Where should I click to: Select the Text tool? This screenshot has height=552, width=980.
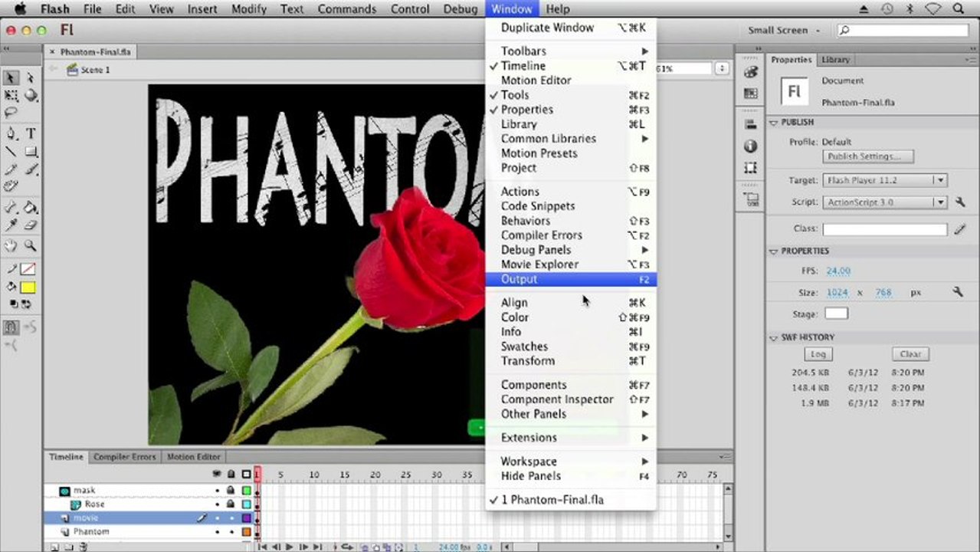pos(31,133)
